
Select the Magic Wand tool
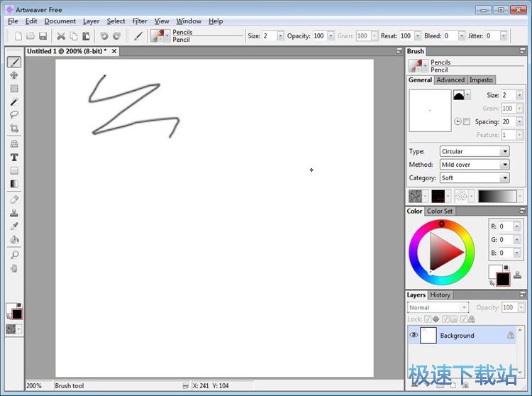(x=14, y=102)
